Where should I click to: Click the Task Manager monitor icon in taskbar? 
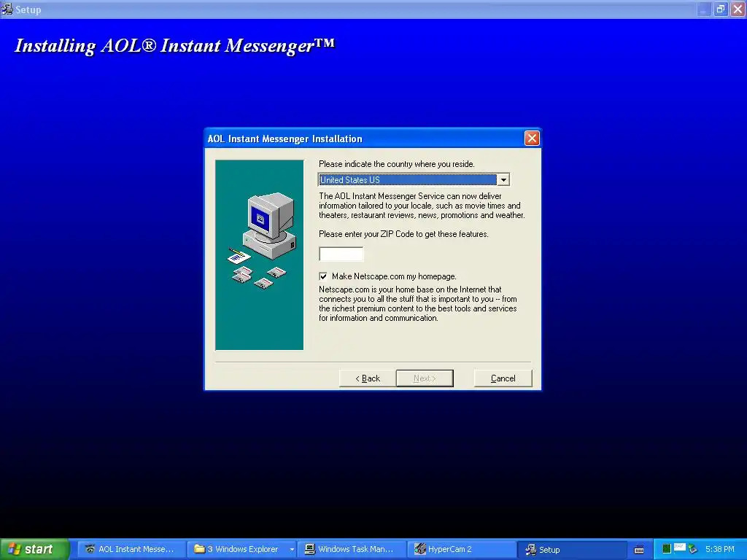pos(309,549)
